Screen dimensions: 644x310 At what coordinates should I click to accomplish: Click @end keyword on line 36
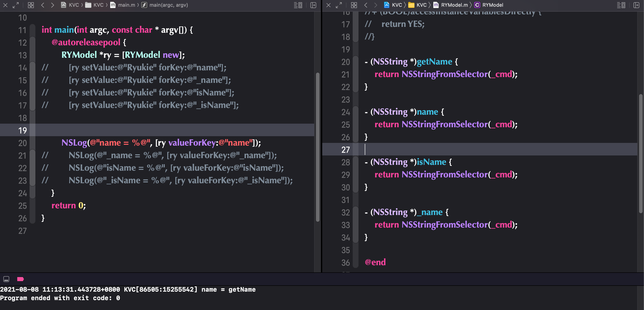[x=375, y=262]
